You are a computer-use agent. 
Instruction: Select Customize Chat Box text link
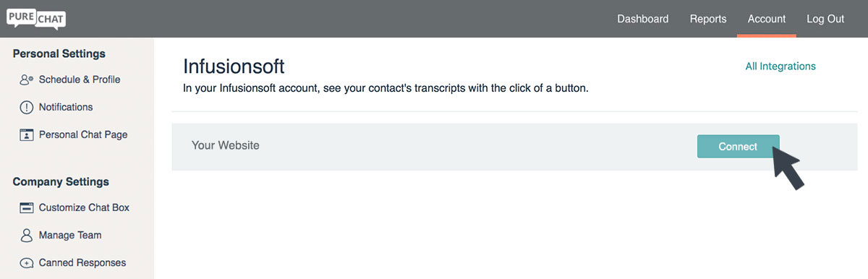coord(84,207)
